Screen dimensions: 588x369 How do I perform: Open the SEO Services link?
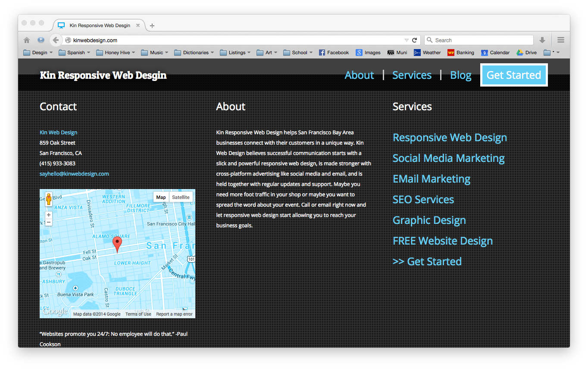click(423, 199)
